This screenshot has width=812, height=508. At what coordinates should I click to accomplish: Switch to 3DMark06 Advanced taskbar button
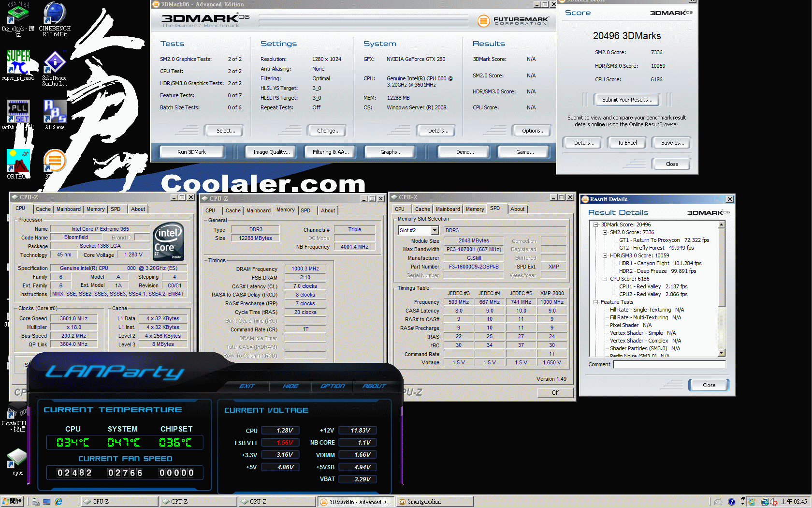[x=356, y=502]
